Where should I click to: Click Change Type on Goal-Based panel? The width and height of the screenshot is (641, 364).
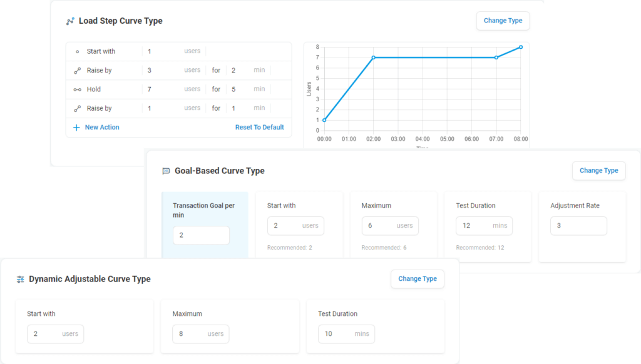tap(598, 170)
